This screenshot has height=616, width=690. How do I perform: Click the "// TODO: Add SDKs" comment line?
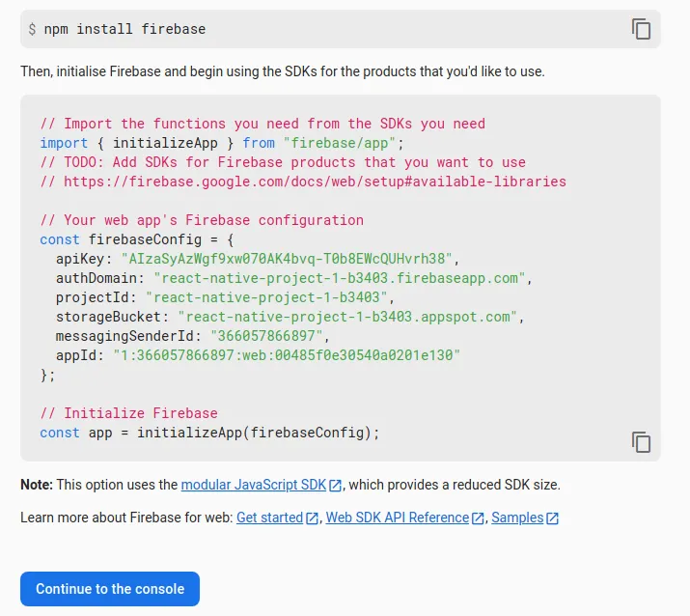[283, 162]
